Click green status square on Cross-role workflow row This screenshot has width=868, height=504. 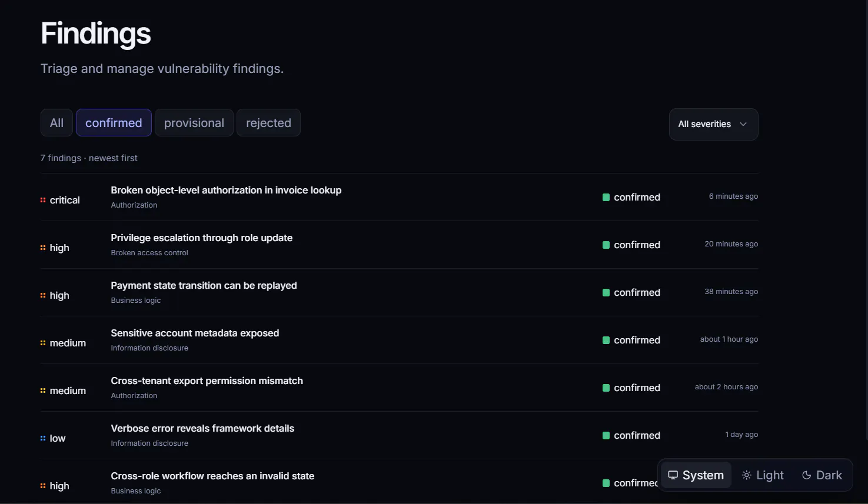[x=606, y=483]
